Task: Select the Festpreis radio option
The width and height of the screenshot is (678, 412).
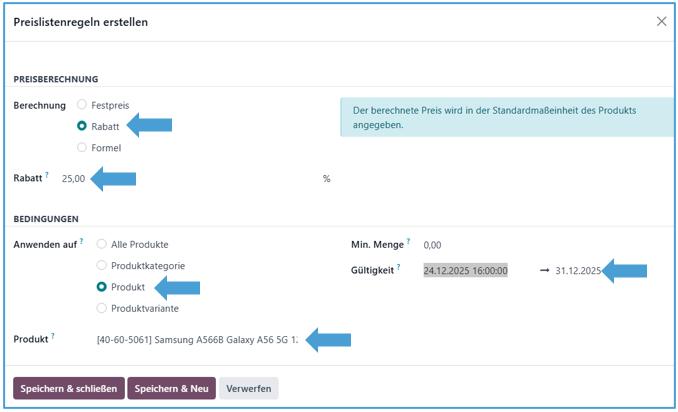Action: pyautogui.click(x=82, y=105)
